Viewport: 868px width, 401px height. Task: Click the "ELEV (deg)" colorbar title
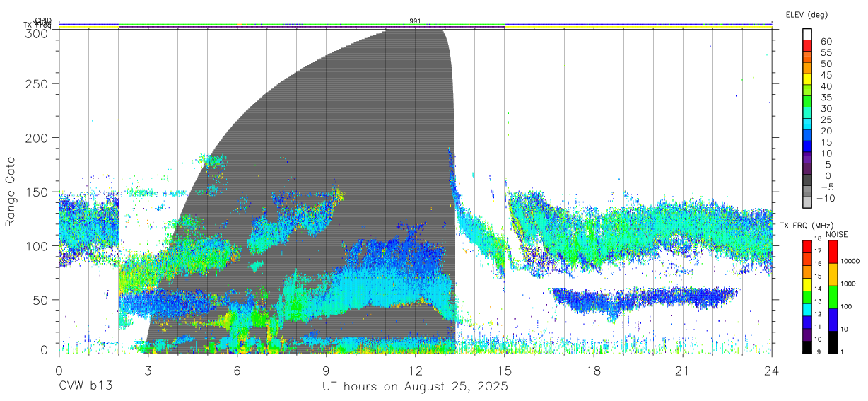click(x=807, y=15)
